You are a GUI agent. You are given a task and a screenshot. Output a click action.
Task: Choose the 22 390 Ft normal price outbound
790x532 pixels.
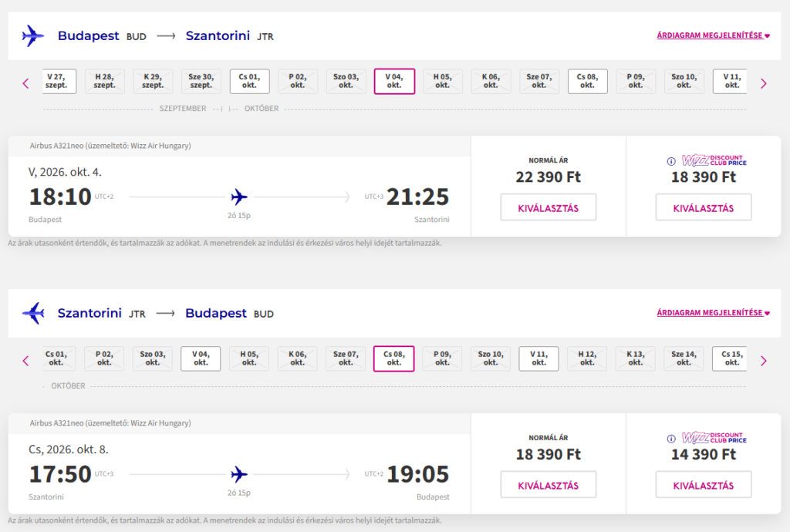point(548,207)
